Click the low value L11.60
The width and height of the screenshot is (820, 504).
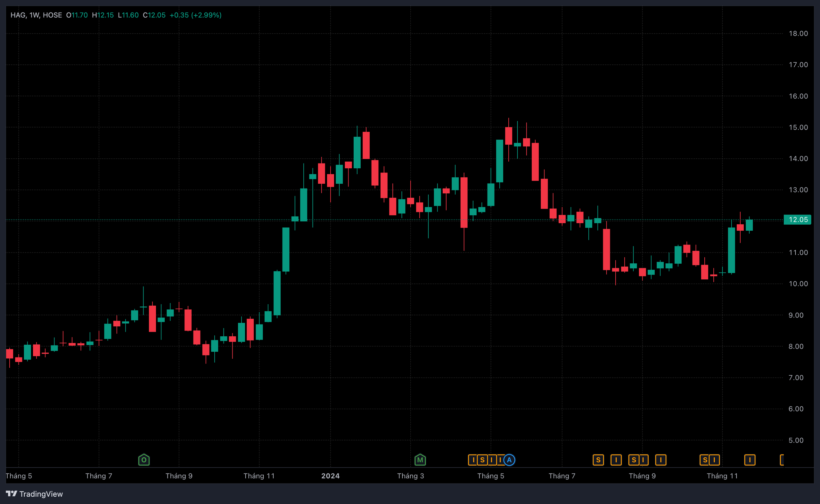tap(128, 15)
